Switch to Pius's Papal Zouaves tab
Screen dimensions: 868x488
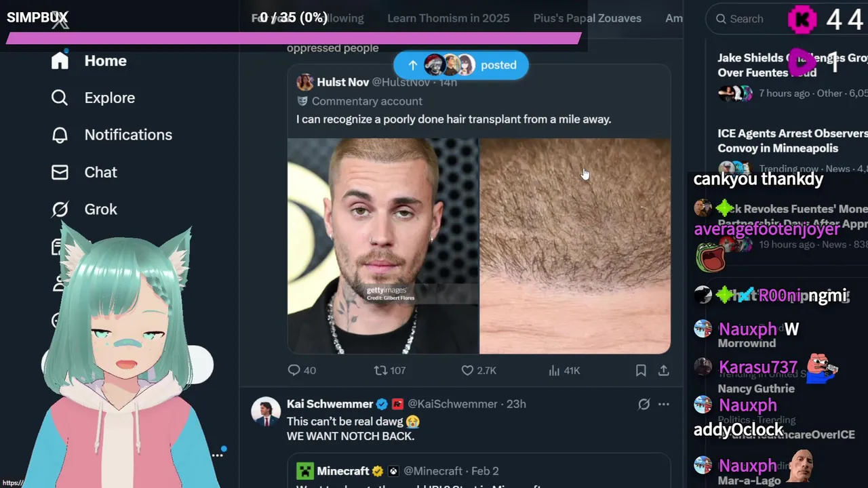point(587,18)
